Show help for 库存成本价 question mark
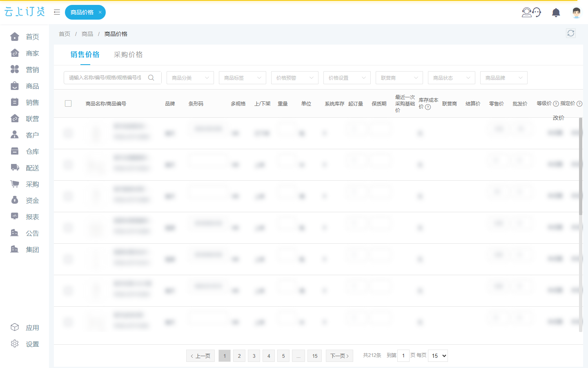The image size is (588, 368). tap(428, 107)
